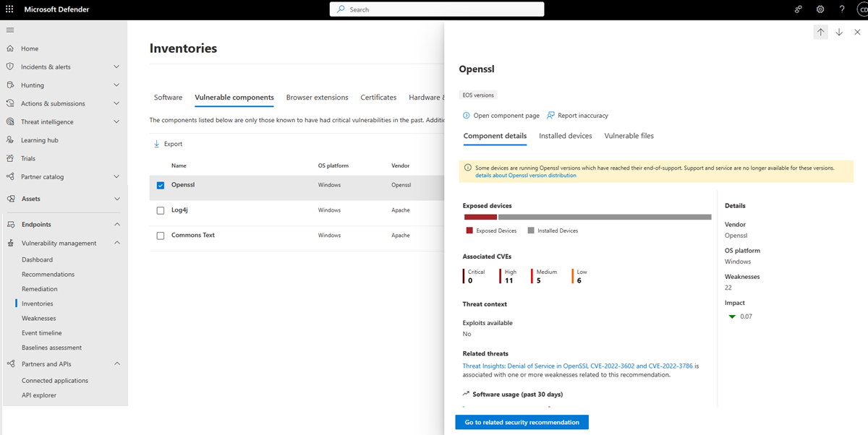868x435 pixels.
Task: Go to next item with down arrow
Action: (839, 32)
